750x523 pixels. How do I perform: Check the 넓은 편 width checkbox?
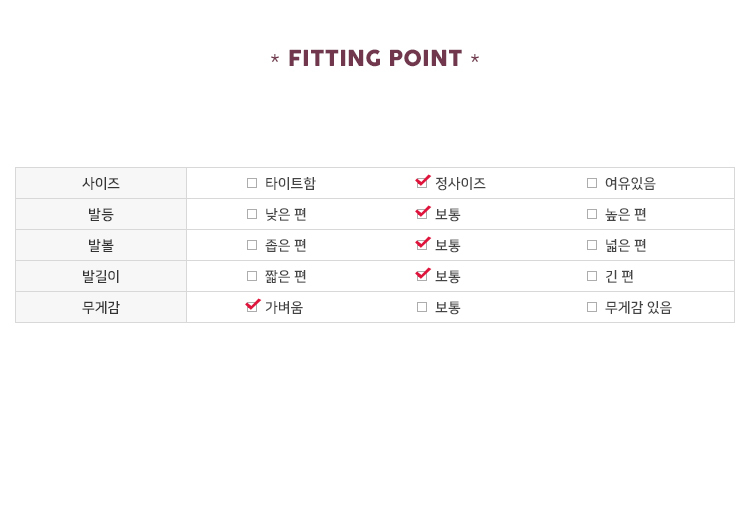click(592, 245)
